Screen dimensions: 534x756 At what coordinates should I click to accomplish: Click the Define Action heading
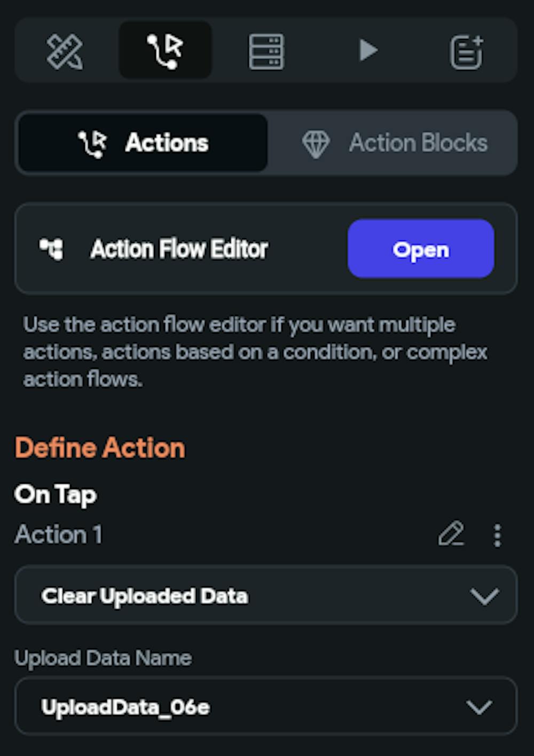click(x=100, y=447)
